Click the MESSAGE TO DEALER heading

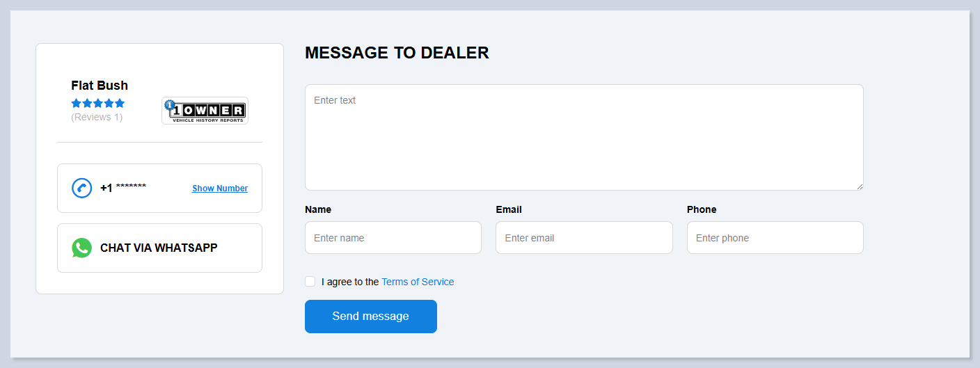[397, 53]
